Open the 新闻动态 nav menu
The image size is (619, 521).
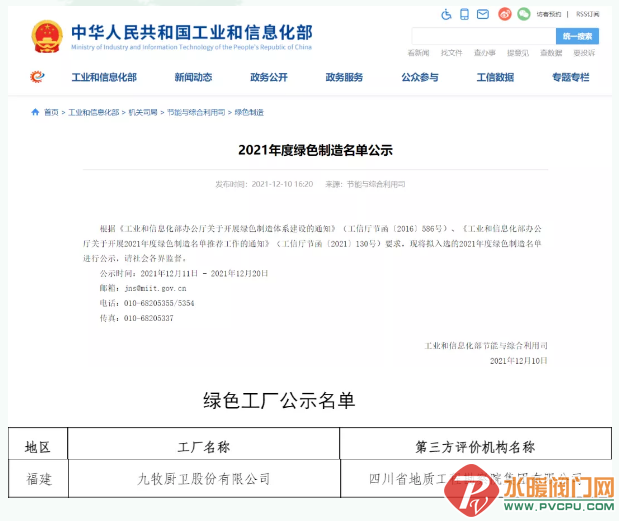coord(193,77)
